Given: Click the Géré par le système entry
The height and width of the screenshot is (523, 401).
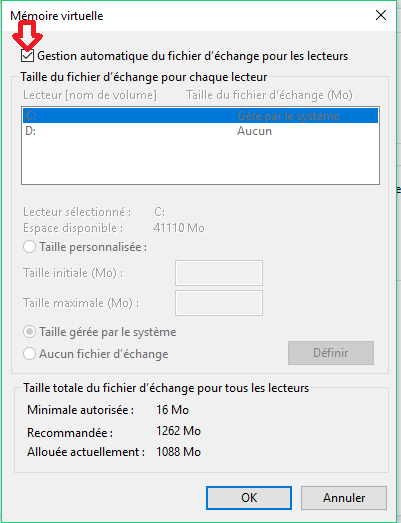Looking at the screenshot, I should tap(288, 116).
